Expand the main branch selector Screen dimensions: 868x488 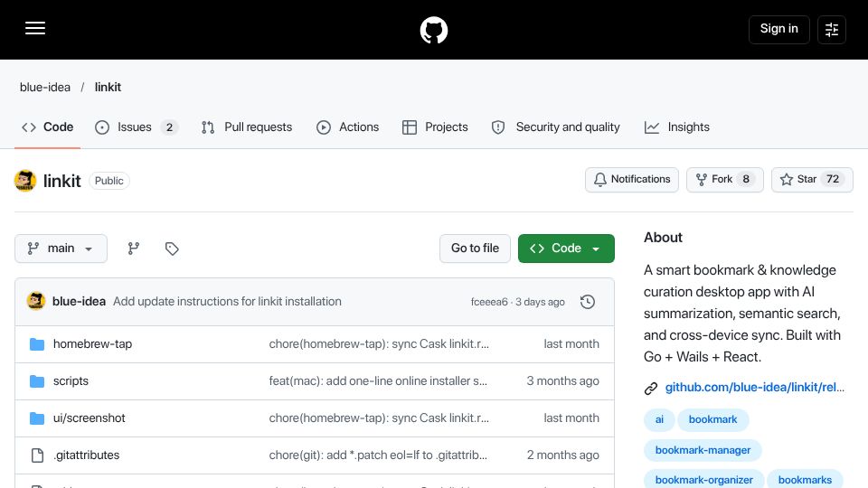pos(61,249)
